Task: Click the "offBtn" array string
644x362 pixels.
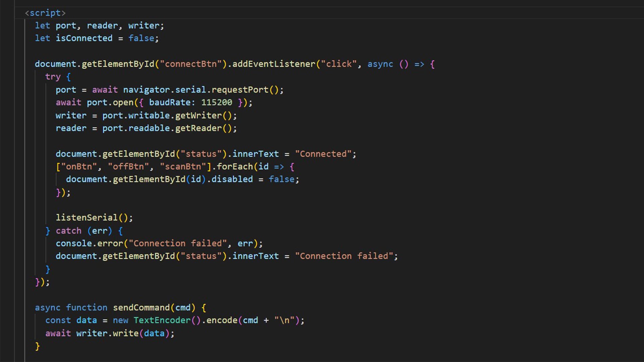Action: pos(128,167)
